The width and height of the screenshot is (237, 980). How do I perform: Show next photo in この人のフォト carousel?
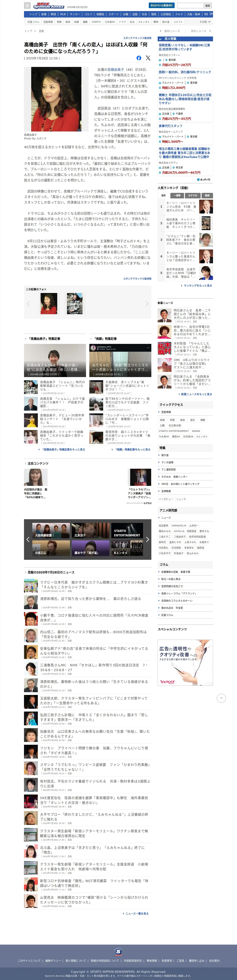tap(147, 303)
